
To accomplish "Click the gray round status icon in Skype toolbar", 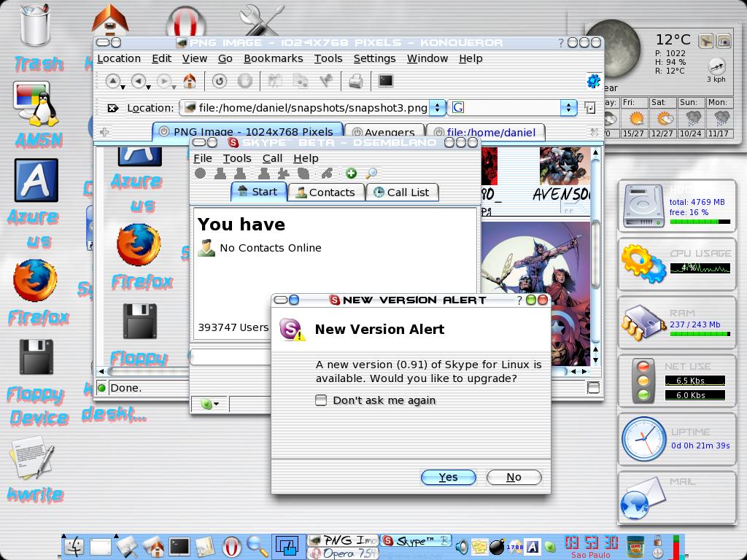I will click(x=200, y=174).
